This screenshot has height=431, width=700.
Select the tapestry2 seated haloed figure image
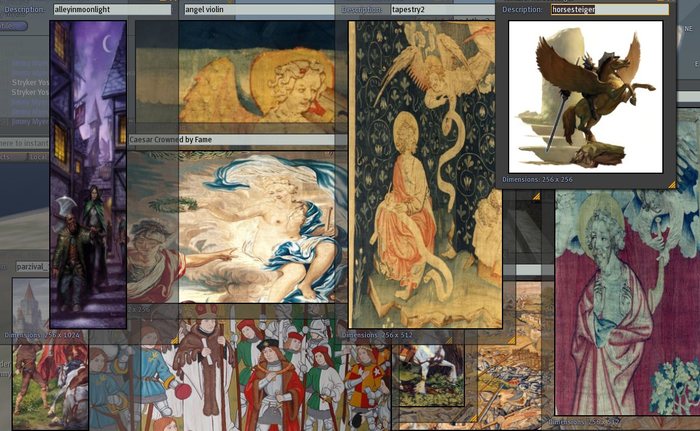click(425, 175)
